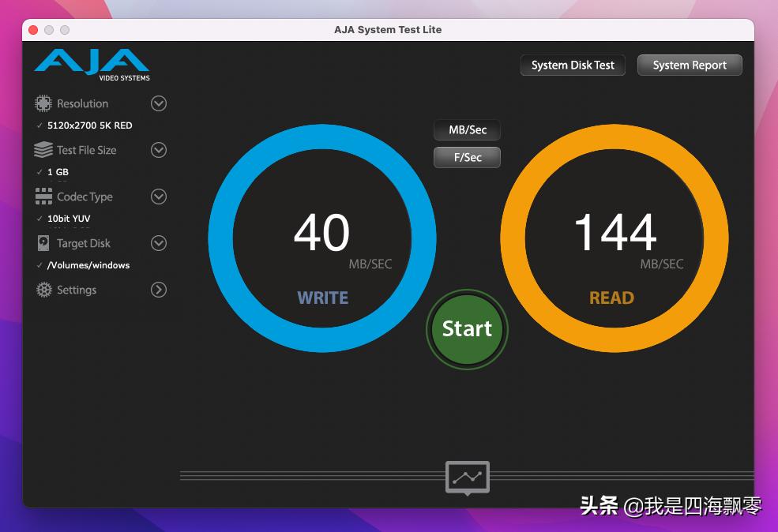Switch to System Disk Test mode
The image size is (778, 532).
coord(573,65)
